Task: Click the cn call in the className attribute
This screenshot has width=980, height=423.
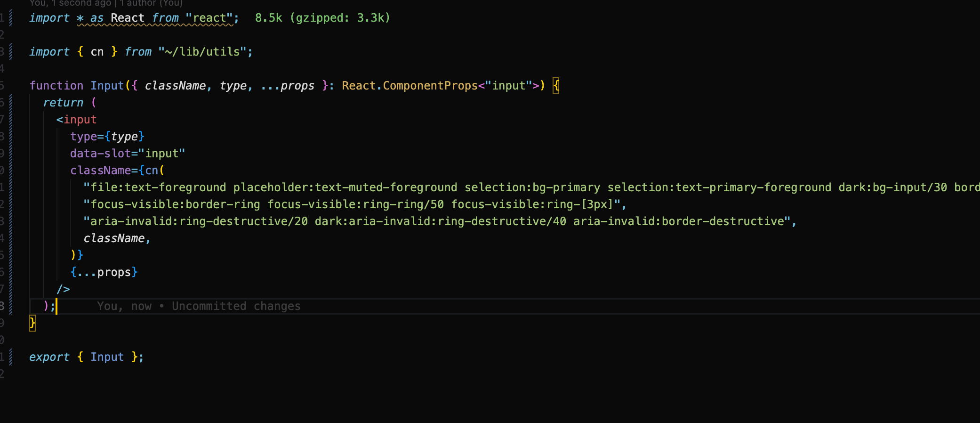Action: click(152, 171)
